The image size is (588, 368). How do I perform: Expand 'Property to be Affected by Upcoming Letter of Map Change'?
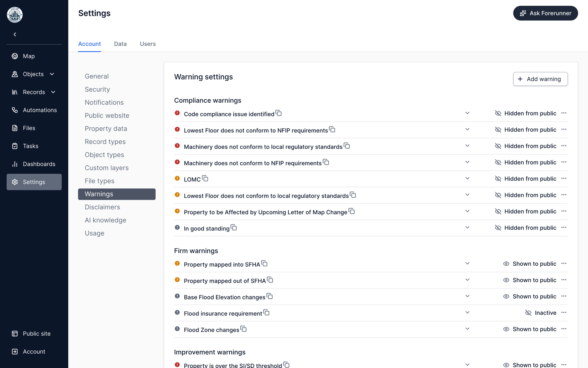tap(467, 211)
